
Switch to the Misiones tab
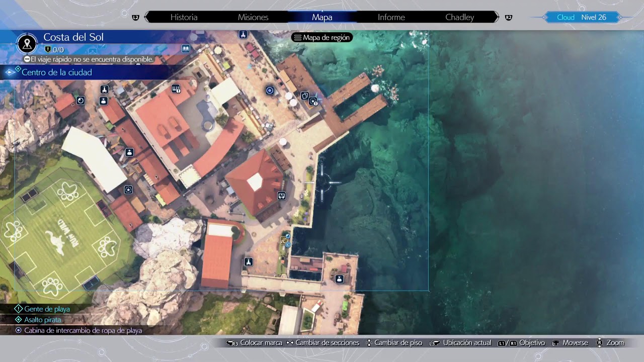click(x=253, y=17)
